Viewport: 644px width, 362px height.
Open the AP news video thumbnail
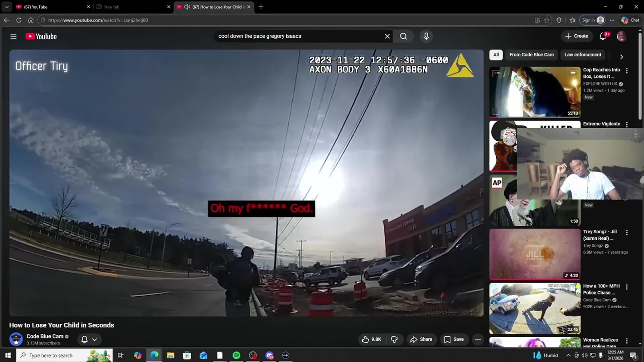(503, 200)
